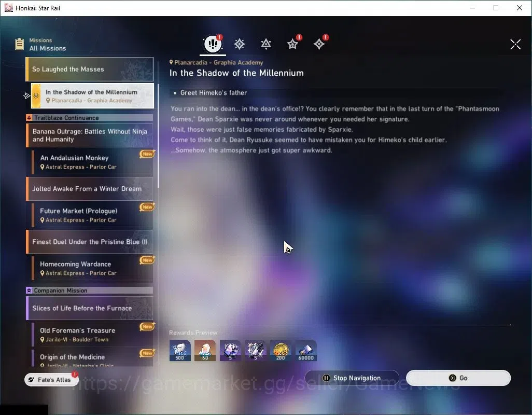Select An Andalusian Monkey mission

tap(92, 162)
